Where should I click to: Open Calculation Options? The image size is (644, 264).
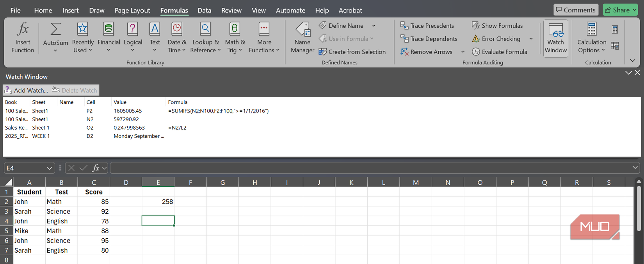click(x=591, y=38)
